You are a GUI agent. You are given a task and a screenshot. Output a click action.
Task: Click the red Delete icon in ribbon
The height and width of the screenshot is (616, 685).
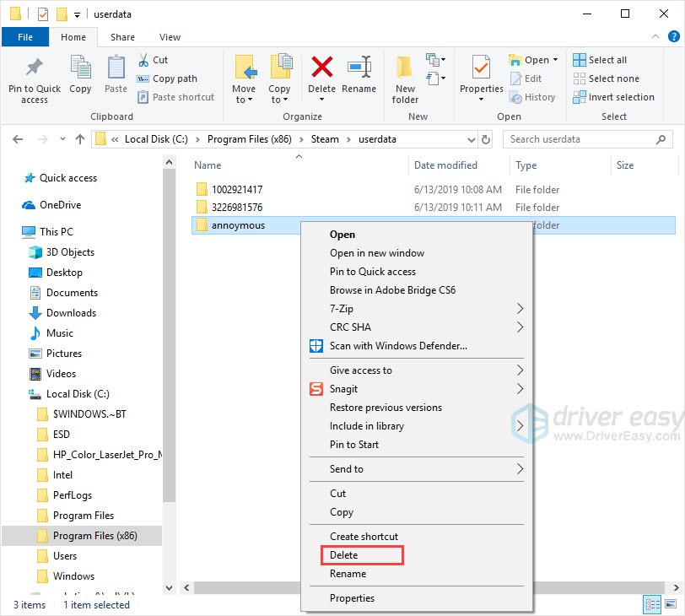pyautogui.click(x=321, y=69)
